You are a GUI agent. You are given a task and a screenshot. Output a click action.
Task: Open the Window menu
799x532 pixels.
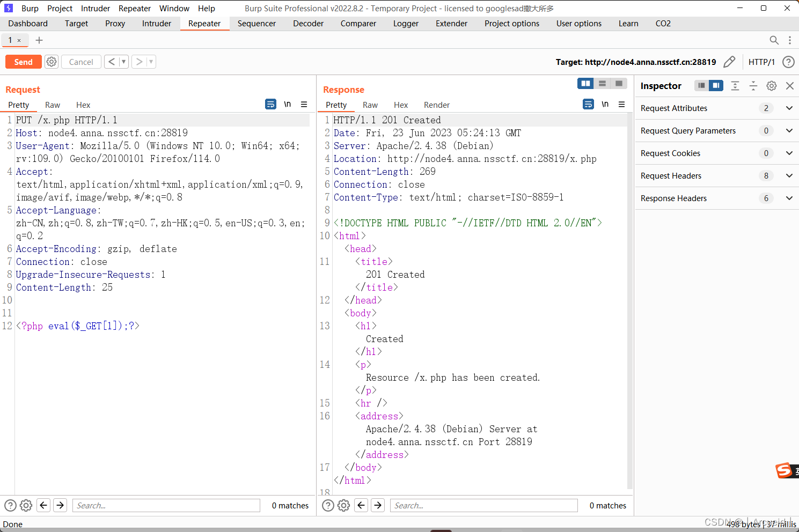point(174,9)
